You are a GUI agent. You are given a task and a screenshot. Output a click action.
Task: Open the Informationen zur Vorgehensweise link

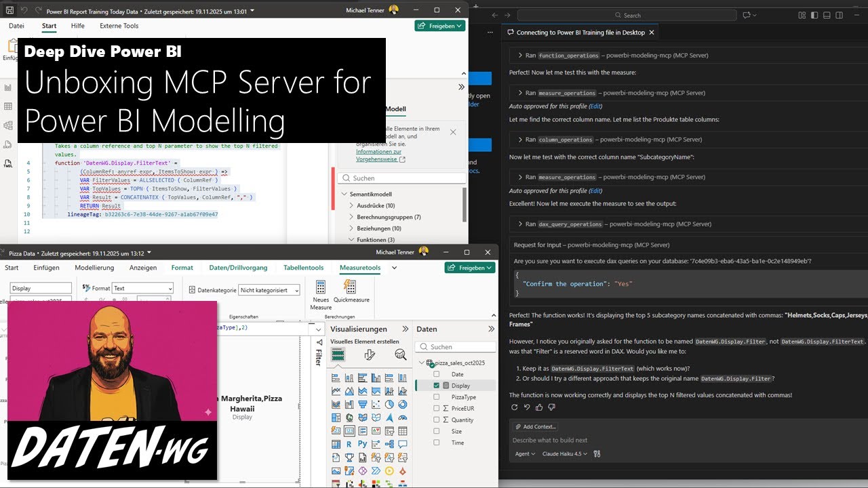tap(380, 155)
